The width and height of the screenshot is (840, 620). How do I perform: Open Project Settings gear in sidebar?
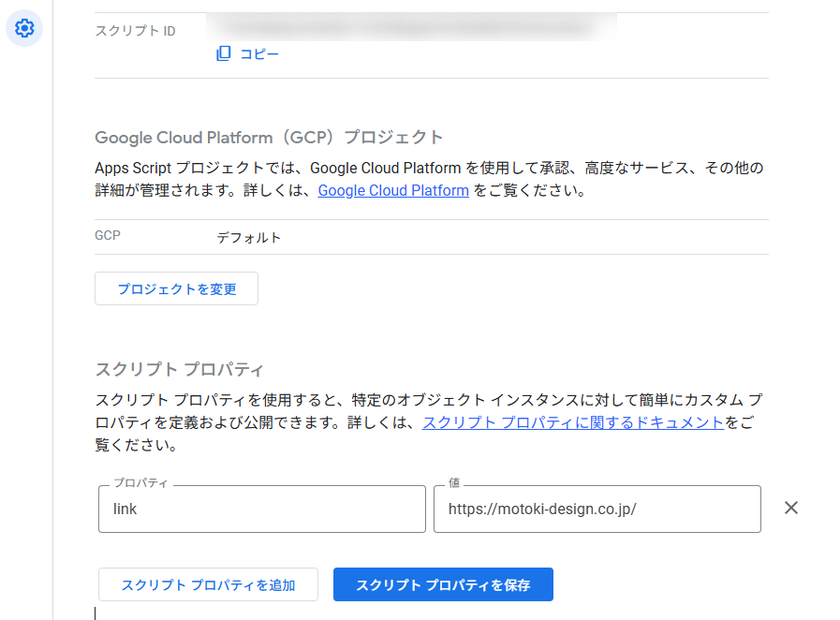pos(24,29)
